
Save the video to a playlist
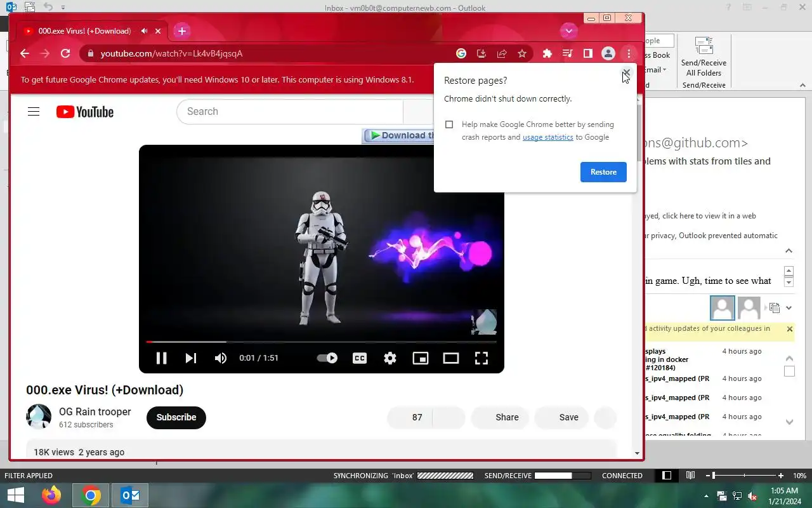click(561, 417)
